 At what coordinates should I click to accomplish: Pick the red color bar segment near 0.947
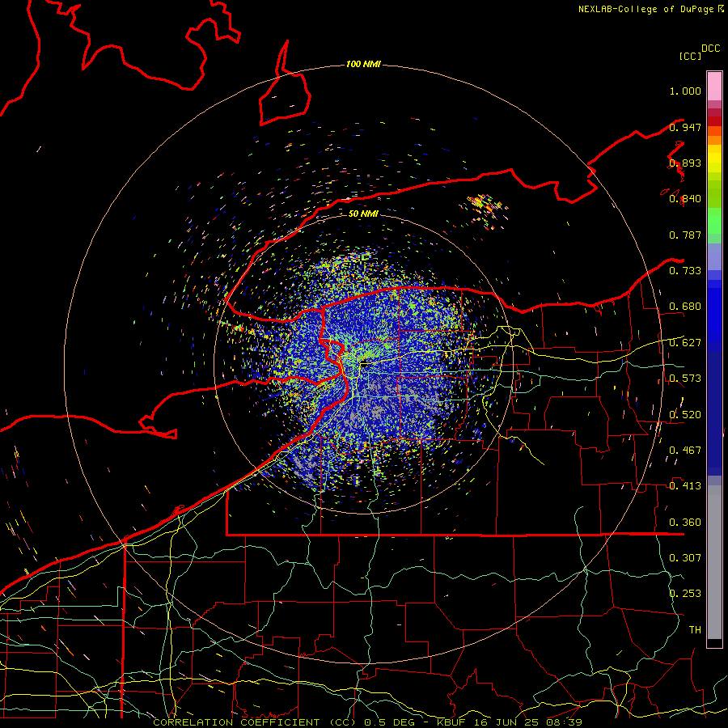coord(714,121)
